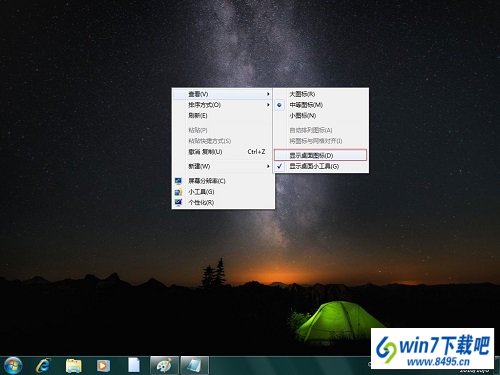Uncheck 显示桌面小工具(G) show desktop gadgets
500x375 pixels.
click(x=321, y=166)
